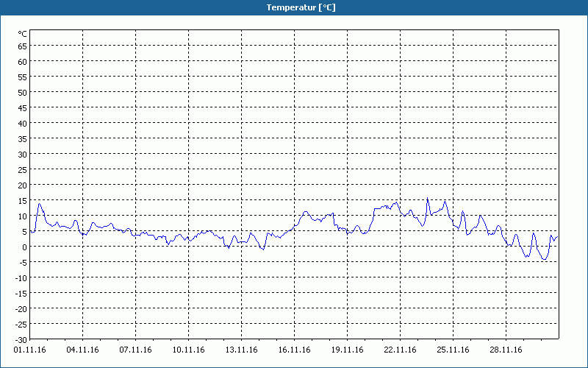Click the 30 label on the temperature axis
588x368 pixels.
(23, 155)
